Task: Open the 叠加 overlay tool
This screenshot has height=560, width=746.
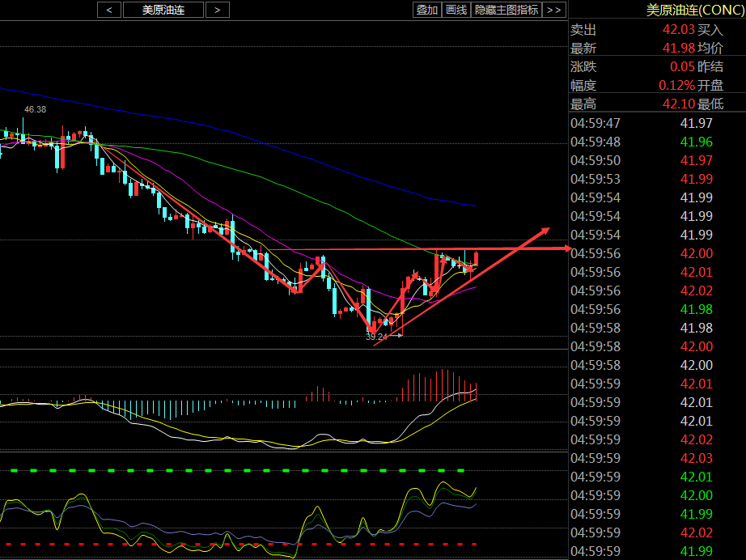Action: (426, 10)
